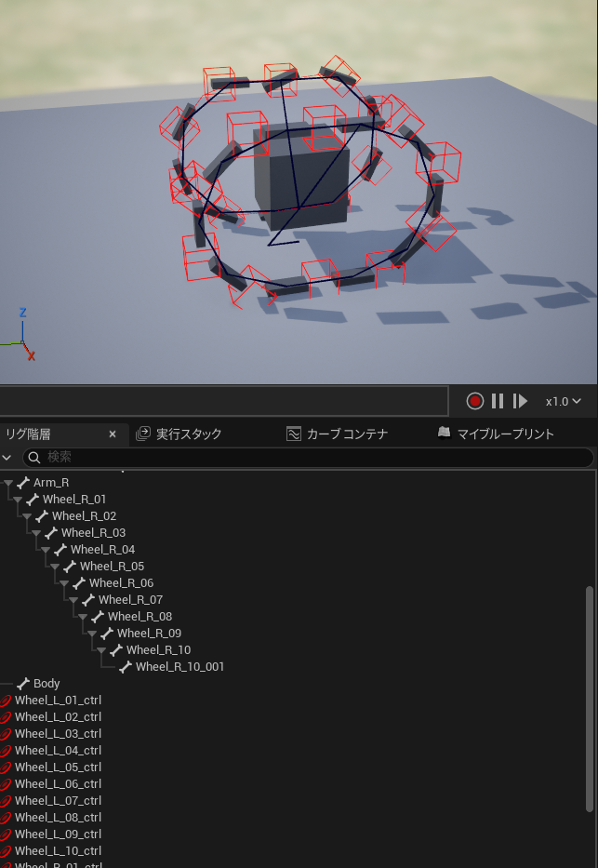Collapse the Arm_R bone
This screenshot has width=598, height=868.
(x=8, y=483)
